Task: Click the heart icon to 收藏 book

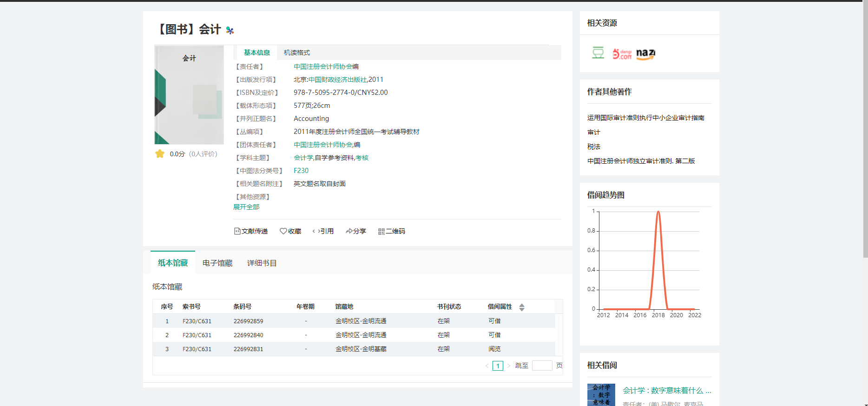Action: click(x=283, y=231)
